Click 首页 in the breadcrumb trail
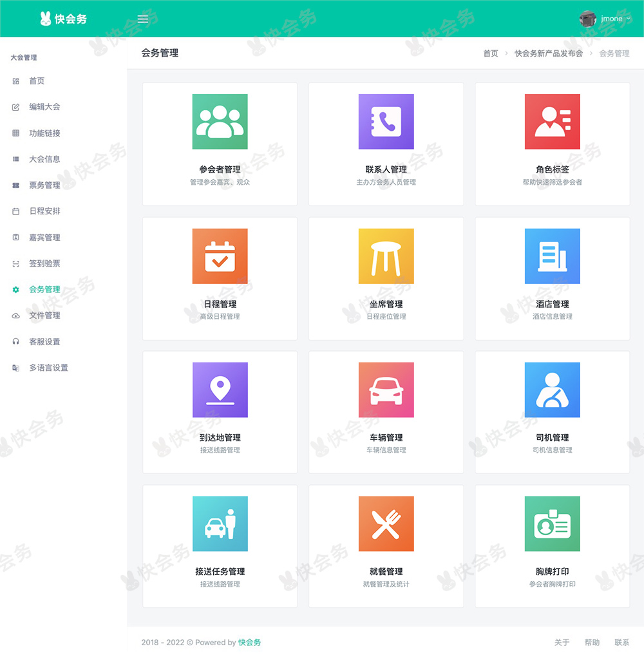Image resolution: width=644 pixels, height=662 pixels. click(x=490, y=53)
